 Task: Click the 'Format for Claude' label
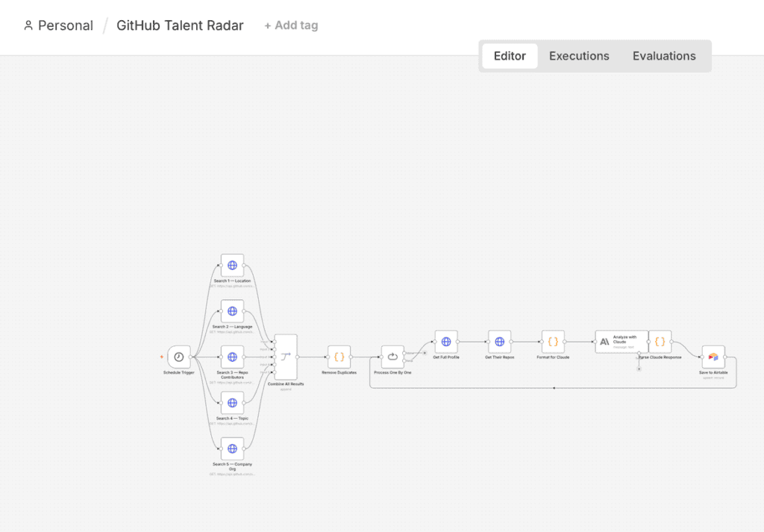tap(553, 357)
